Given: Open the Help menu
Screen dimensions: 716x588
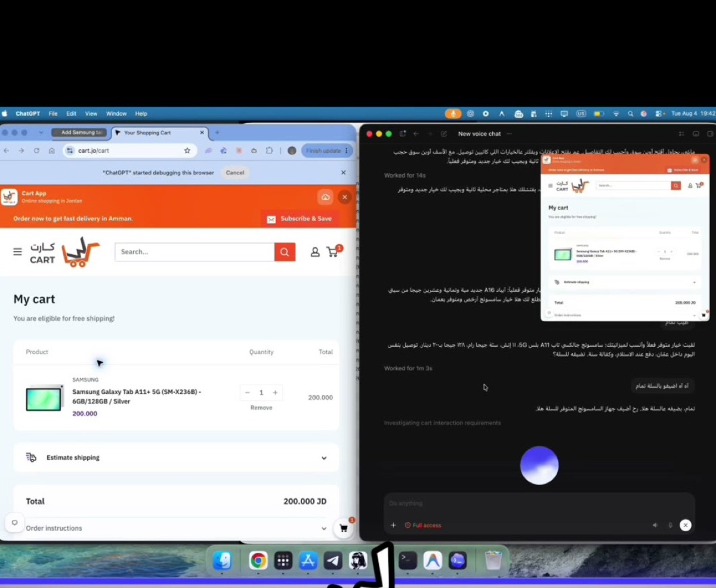Looking at the screenshot, I should [x=141, y=113].
